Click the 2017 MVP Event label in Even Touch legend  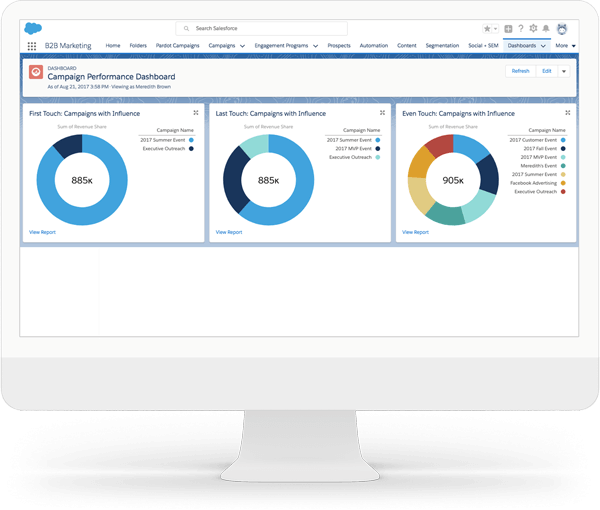(x=539, y=157)
